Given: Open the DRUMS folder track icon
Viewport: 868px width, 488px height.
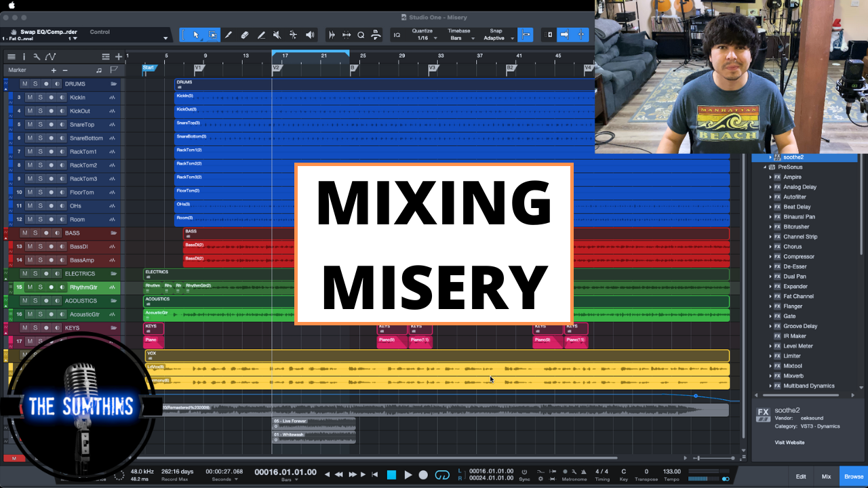Looking at the screenshot, I should [114, 84].
